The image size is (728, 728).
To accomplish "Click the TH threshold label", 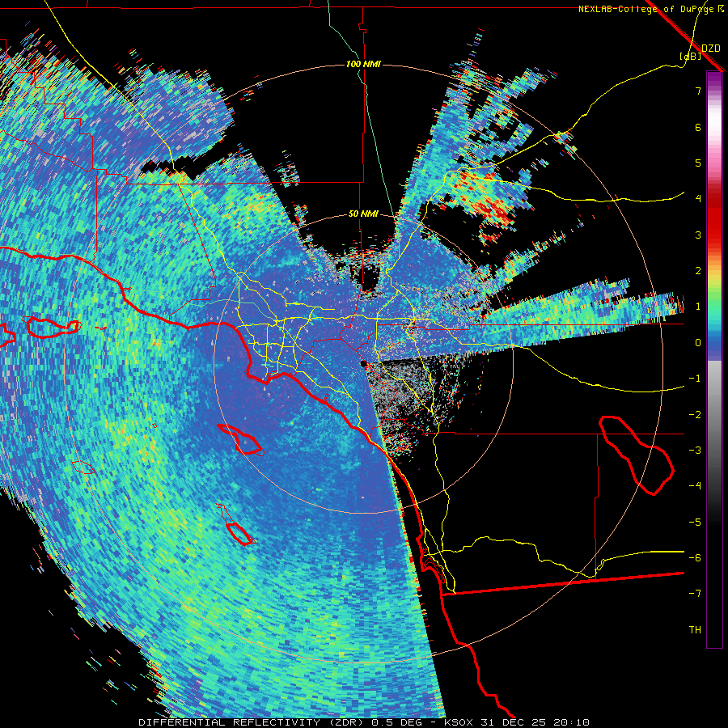I will (x=695, y=630).
